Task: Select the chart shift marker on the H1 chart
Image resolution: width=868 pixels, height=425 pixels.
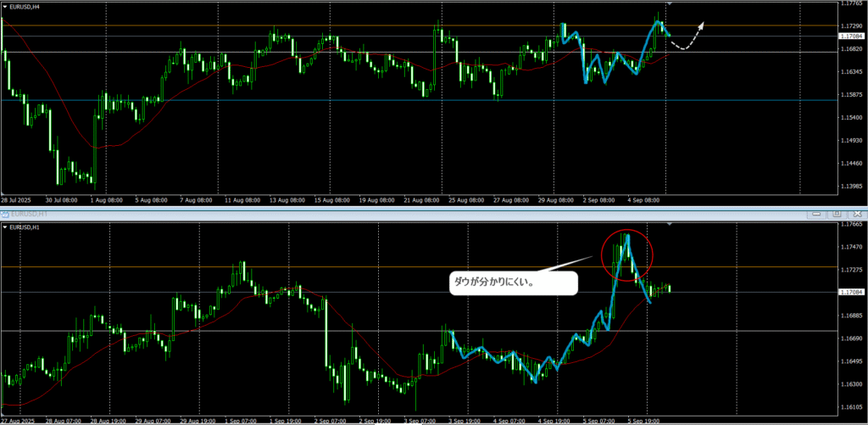Action: click(670, 224)
